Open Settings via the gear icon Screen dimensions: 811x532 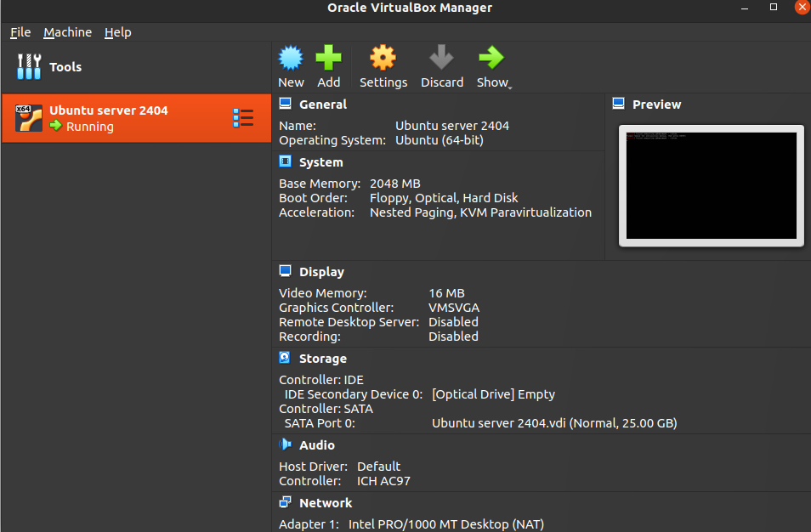383,59
